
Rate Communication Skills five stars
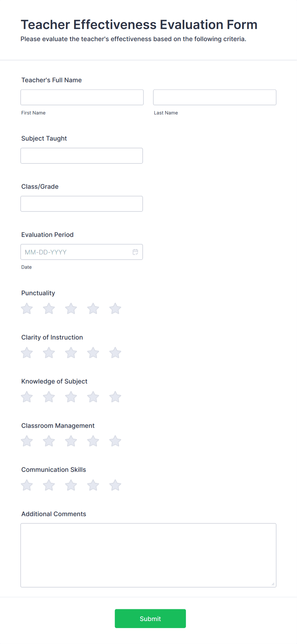(115, 485)
